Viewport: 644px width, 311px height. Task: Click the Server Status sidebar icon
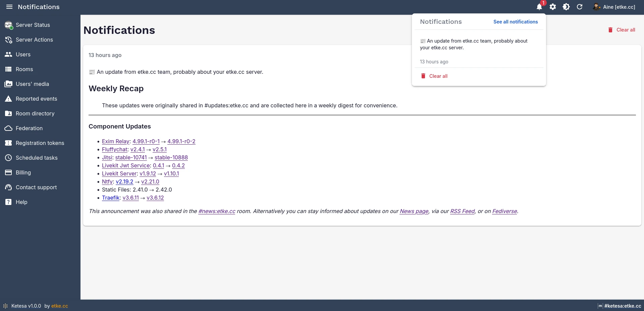click(x=8, y=25)
